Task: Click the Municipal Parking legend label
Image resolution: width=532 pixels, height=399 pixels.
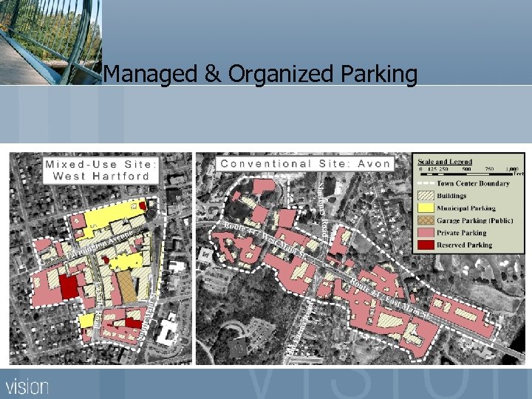Action: click(x=466, y=208)
